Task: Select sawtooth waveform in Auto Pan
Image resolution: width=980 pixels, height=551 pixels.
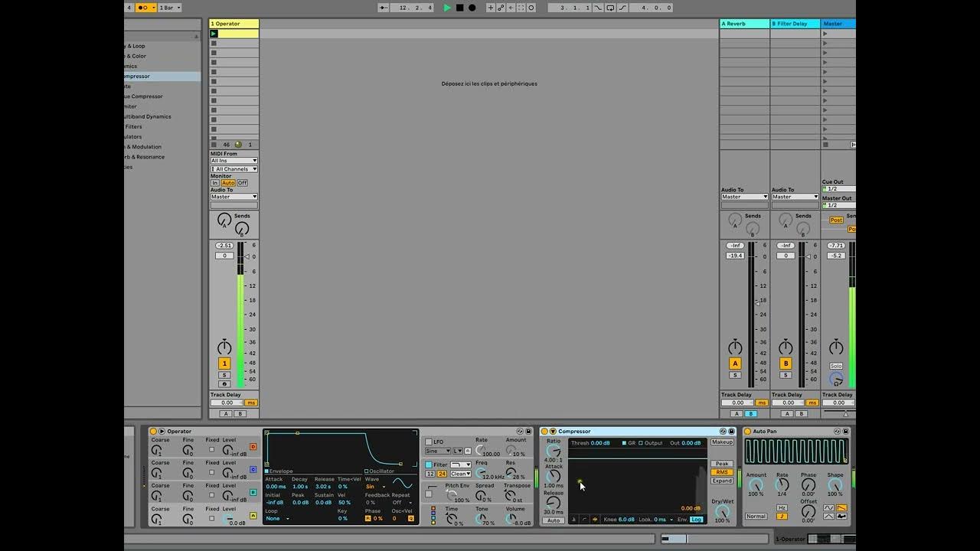Action: (x=841, y=507)
